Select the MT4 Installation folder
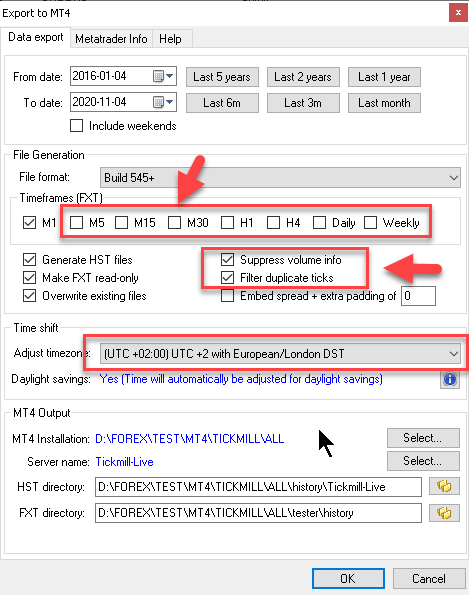Viewport: 469px width, 595px height. coord(423,438)
